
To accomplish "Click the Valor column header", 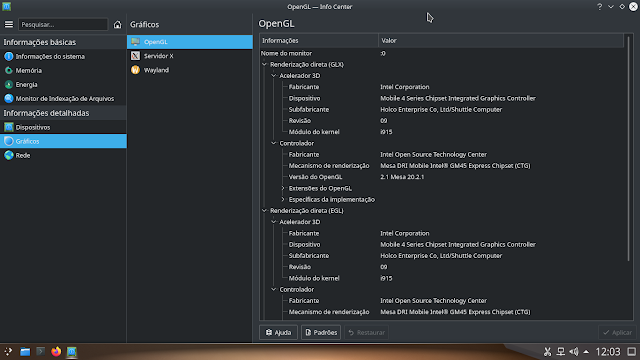I will [501, 40].
